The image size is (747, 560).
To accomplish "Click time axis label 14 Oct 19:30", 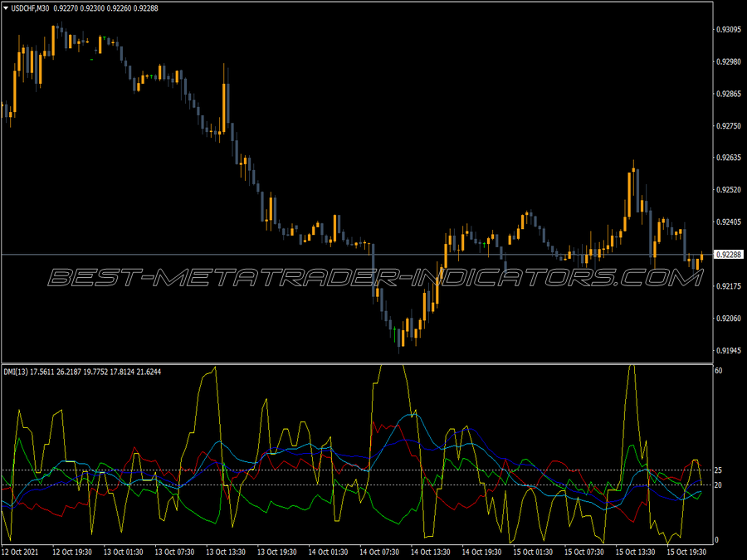I will coord(481,552).
